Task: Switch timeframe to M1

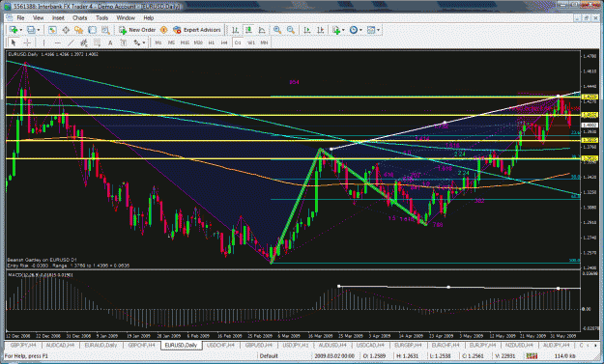Action: point(158,42)
